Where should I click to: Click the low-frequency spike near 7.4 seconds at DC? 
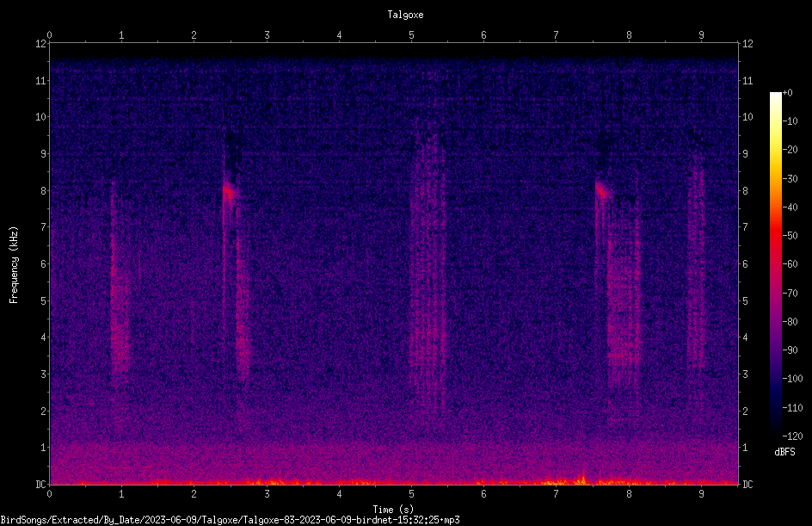click(583, 478)
